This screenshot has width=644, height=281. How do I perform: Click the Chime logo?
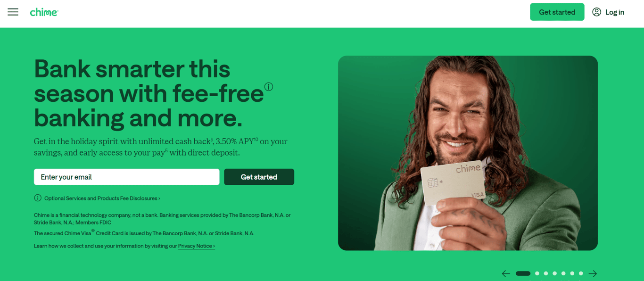click(44, 12)
